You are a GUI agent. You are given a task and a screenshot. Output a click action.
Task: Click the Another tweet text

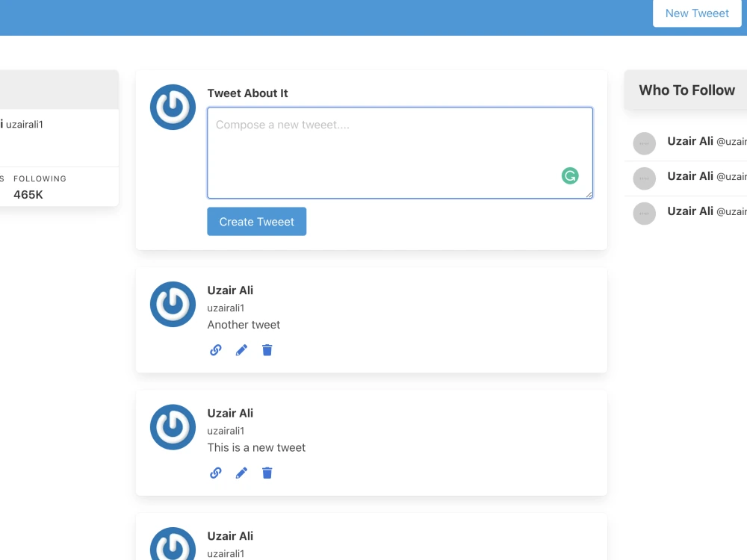tap(244, 325)
